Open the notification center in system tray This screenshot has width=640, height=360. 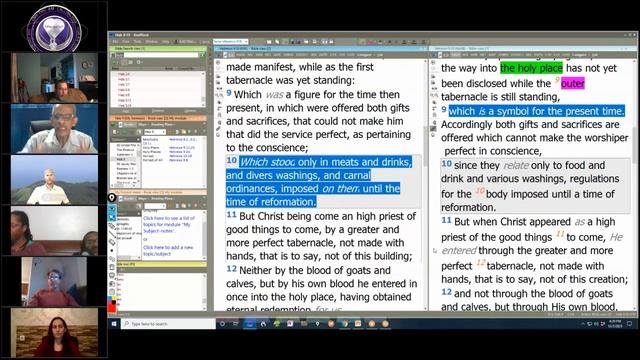tap(629, 324)
